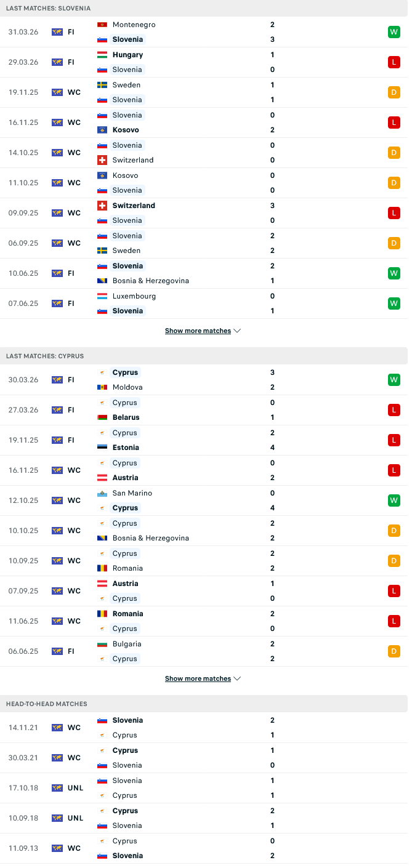Image resolution: width=412 pixels, height=868 pixels.
Task: Click the orange D badge for Sweden vs Slovenia 19.11.25
Action: click(x=394, y=92)
